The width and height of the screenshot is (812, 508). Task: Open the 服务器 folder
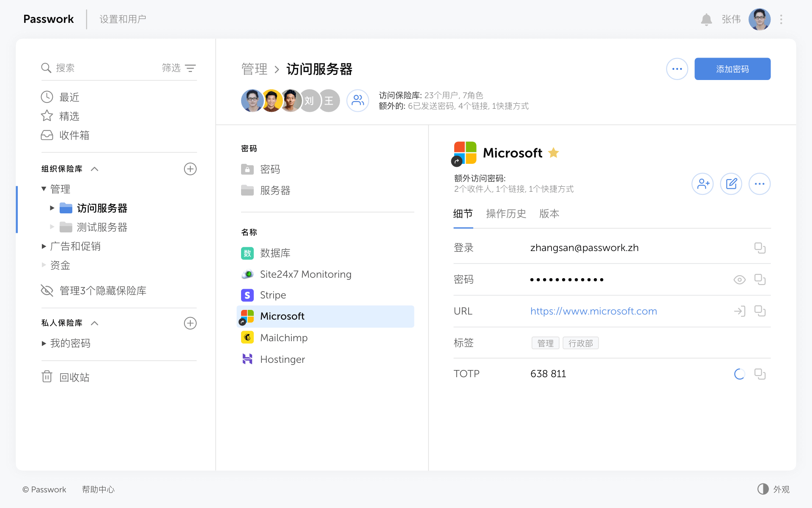(266, 190)
